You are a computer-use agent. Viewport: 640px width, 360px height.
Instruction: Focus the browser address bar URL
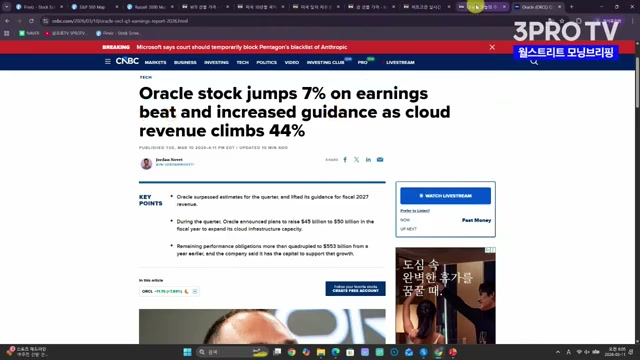pyautogui.click(x=120, y=21)
